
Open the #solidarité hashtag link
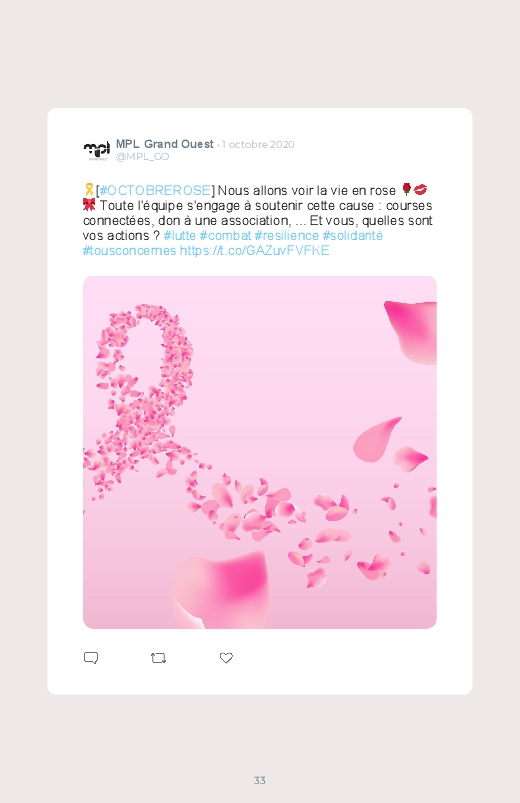(x=352, y=236)
